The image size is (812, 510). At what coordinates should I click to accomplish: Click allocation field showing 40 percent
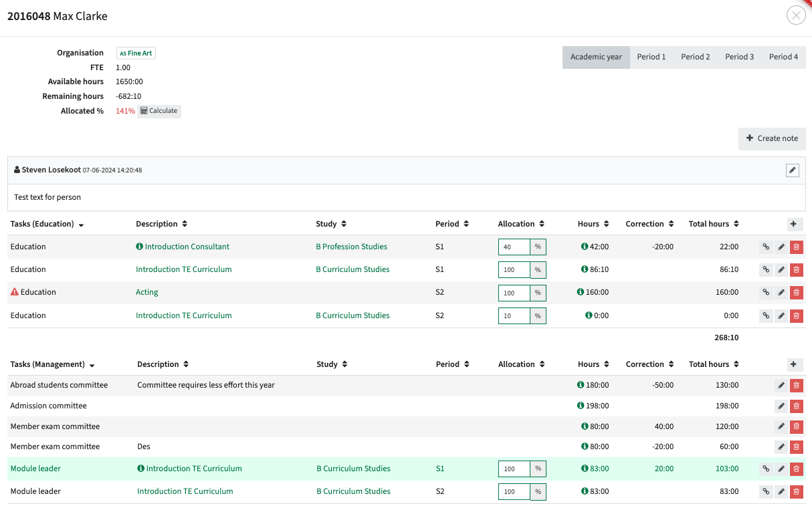pos(514,247)
